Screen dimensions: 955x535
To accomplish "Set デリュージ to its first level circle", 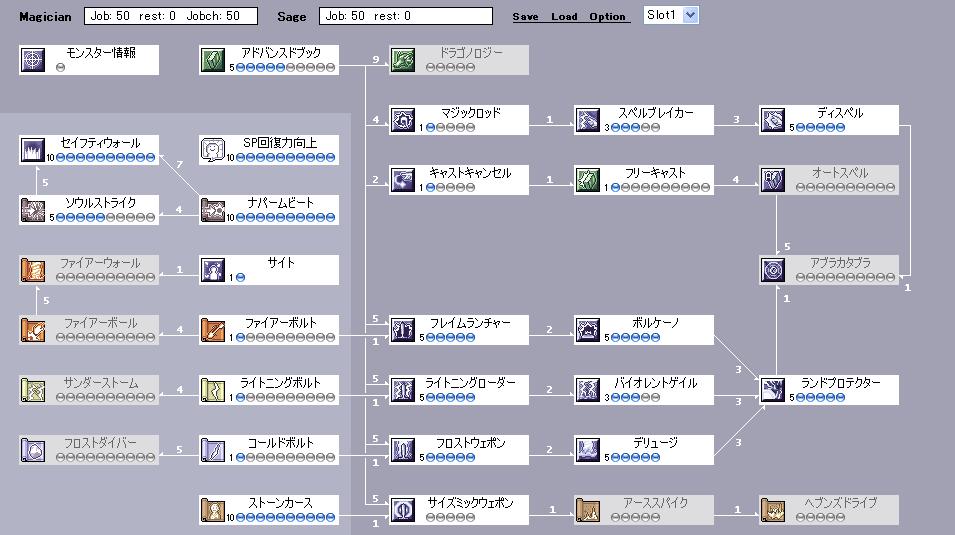I will [x=616, y=457].
